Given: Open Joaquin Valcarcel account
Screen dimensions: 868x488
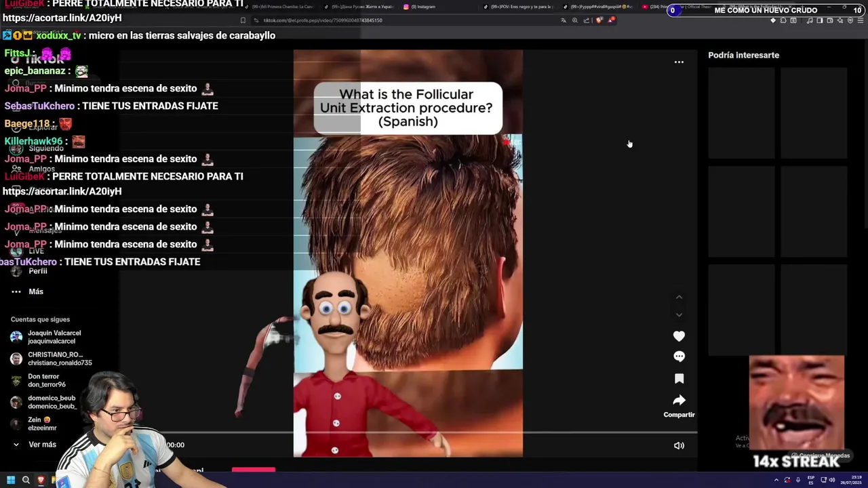Looking at the screenshot, I should click(46, 337).
